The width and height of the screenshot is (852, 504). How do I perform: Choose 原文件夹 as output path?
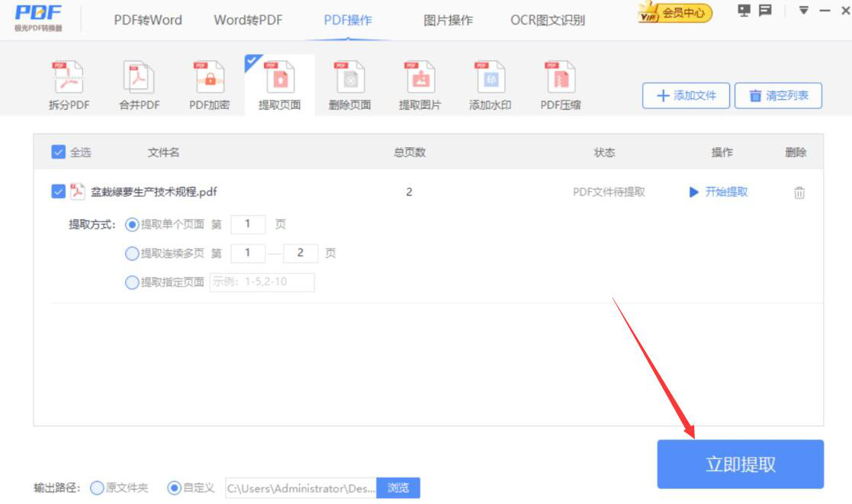[x=98, y=488]
